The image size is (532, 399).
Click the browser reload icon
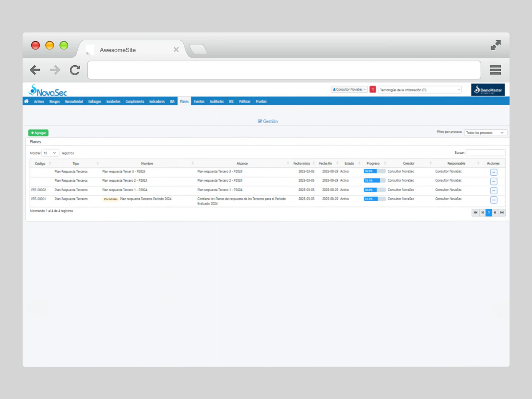pyautogui.click(x=75, y=70)
